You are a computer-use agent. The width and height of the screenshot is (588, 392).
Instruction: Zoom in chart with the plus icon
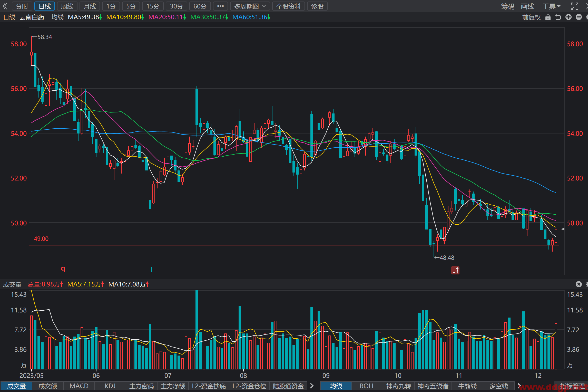coord(569,17)
